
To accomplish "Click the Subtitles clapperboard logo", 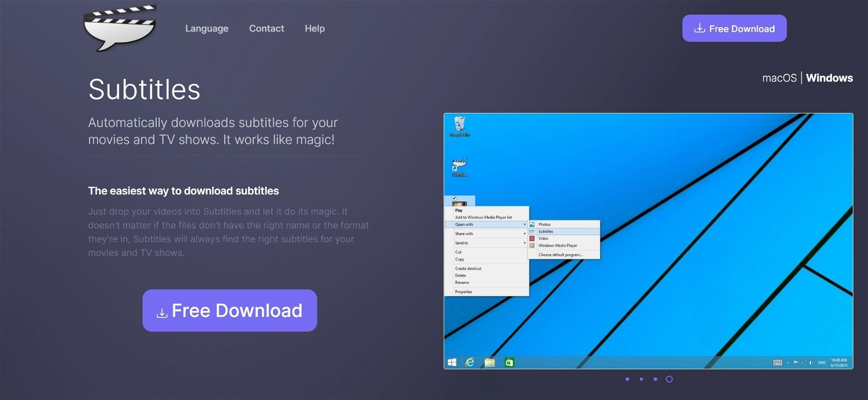I will [120, 28].
